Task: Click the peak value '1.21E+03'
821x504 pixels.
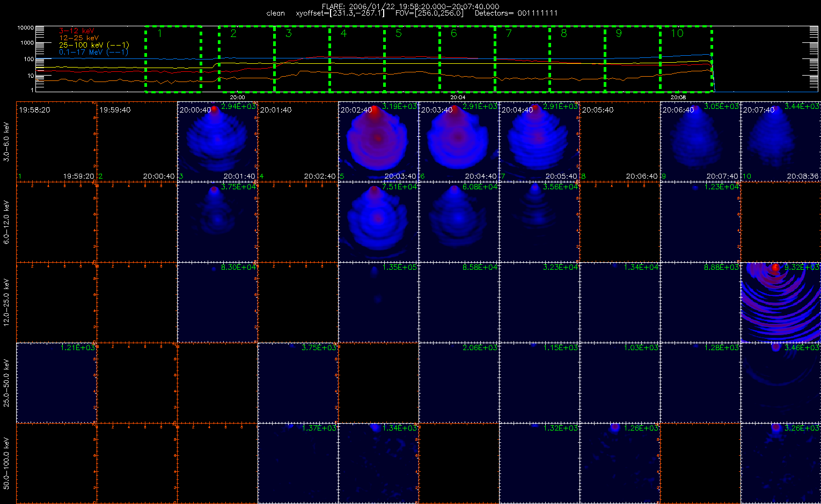Action: [x=78, y=347]
